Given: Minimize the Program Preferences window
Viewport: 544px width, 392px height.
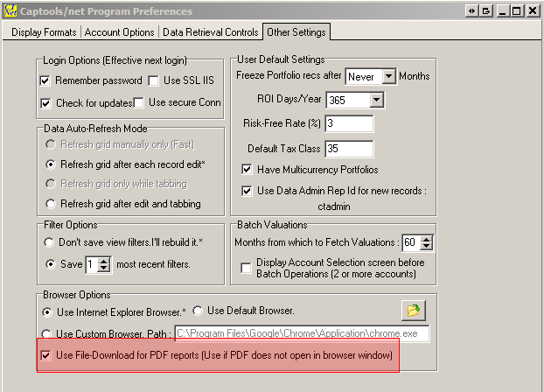Looking at the screenshot, I should 500,10.
